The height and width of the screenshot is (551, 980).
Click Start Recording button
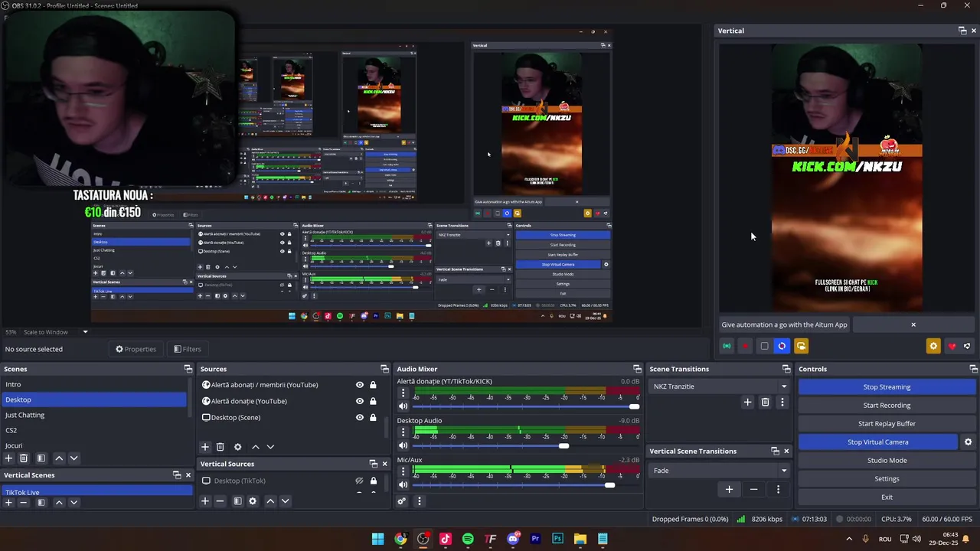[887, 406]
